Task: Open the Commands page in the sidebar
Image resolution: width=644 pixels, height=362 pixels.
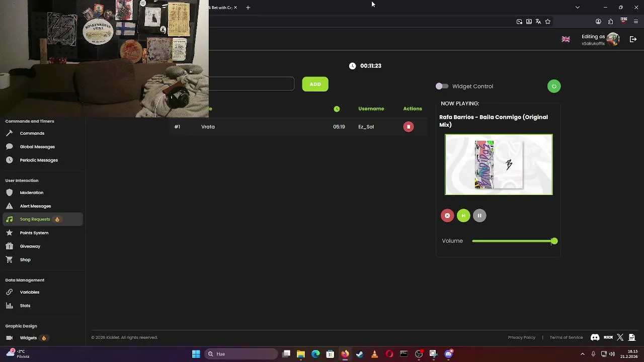Action: pos(32,133)
